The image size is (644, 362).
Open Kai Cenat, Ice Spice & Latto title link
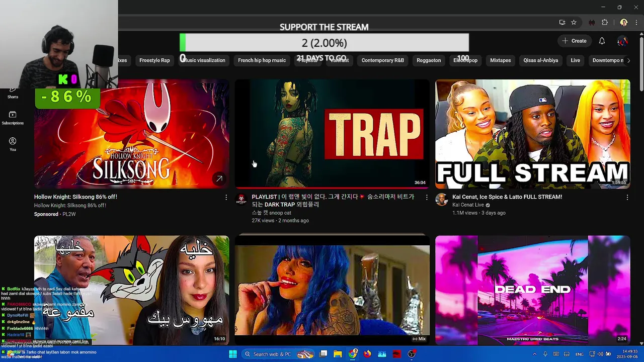coord(507,197)
